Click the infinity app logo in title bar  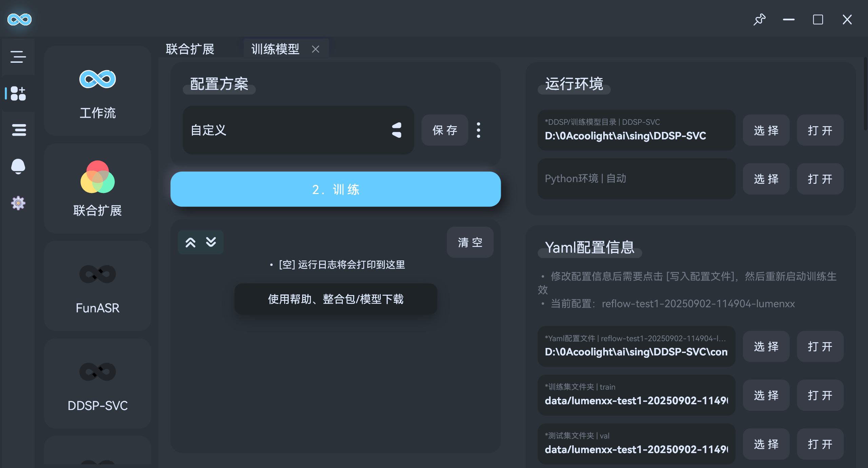(19, 19)
